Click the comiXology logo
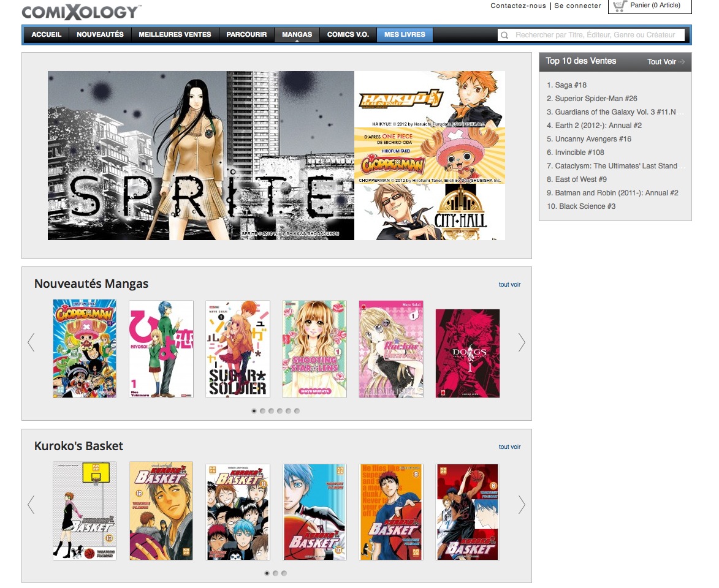Viewport: 719px width, 588px height. pyautogui.click(x=82, y=12)
